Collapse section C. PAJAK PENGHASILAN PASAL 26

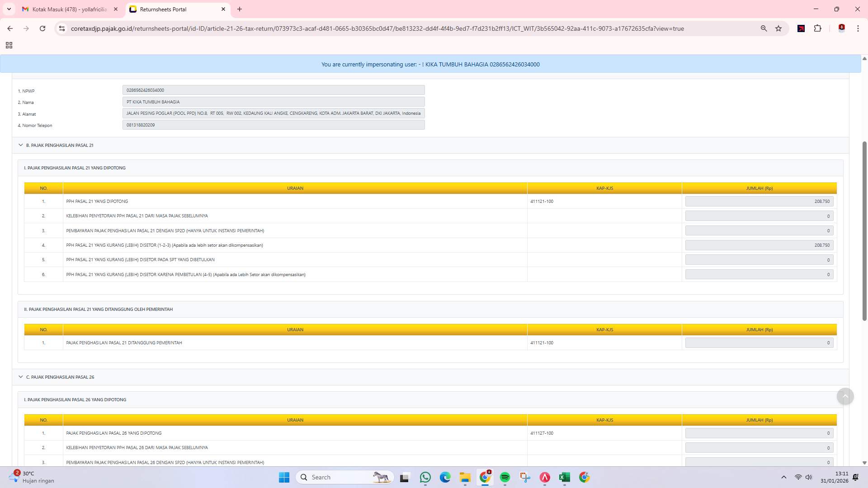[21, 376]
